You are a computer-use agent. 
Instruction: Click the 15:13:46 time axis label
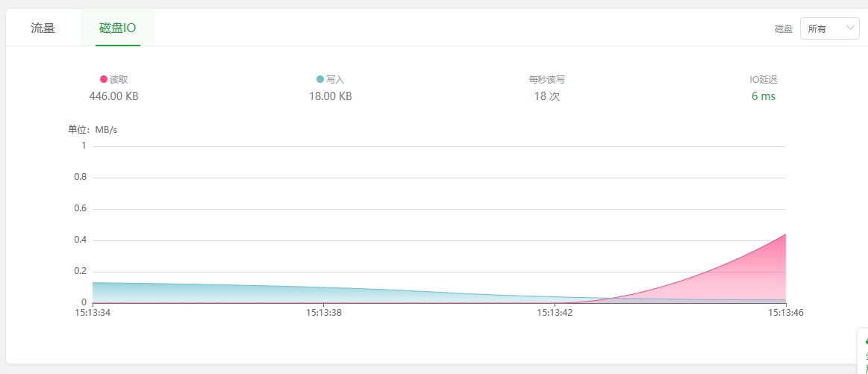[x=785, y=314]
